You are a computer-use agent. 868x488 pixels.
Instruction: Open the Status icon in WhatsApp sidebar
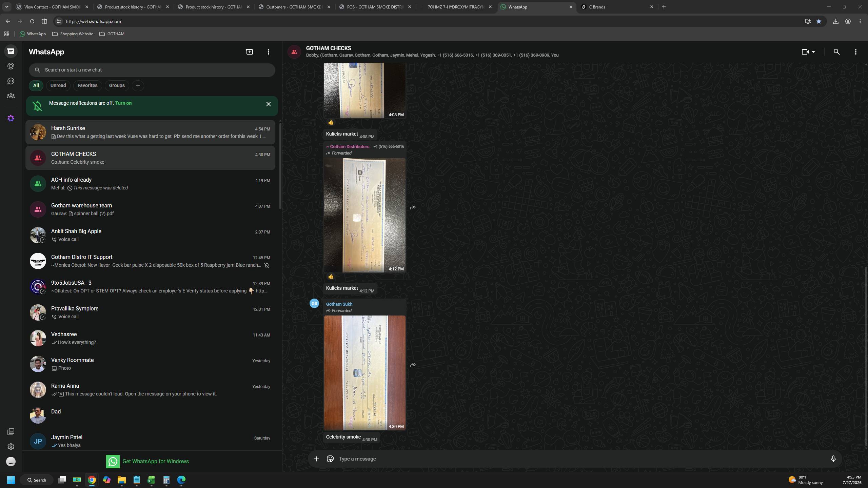click(11, 66)
